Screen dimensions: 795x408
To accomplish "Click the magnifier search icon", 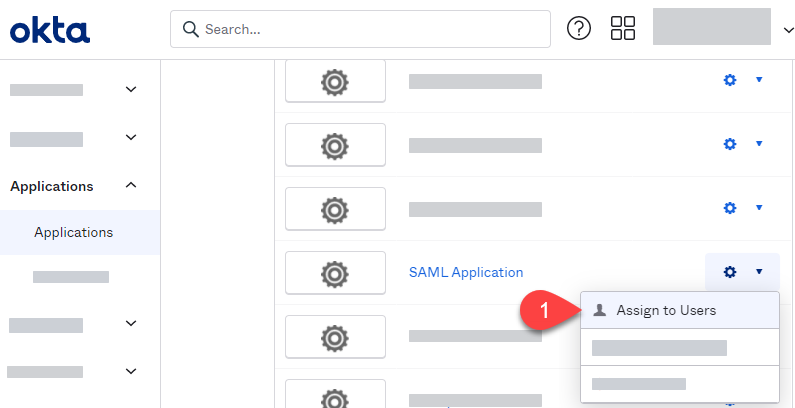I will coord(190,29).
